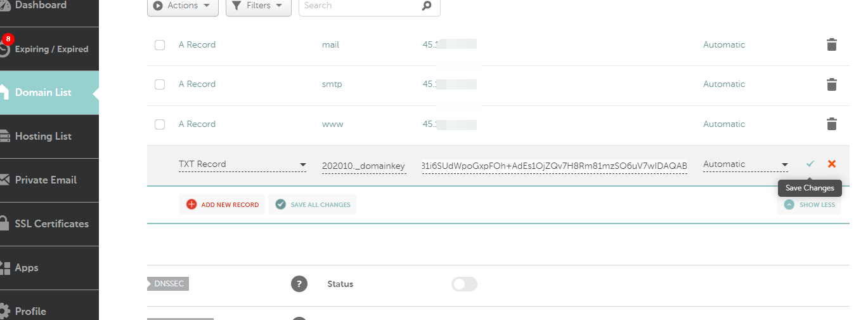Select the smtp A Record checkbox
This screenshot has width=868, height=320.
(x=160, y=84)
